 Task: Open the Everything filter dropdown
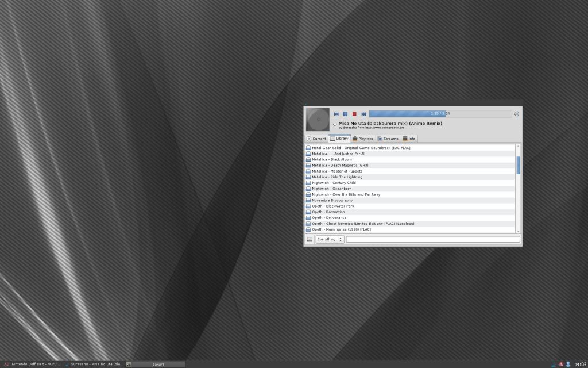[x=330, y=239]
